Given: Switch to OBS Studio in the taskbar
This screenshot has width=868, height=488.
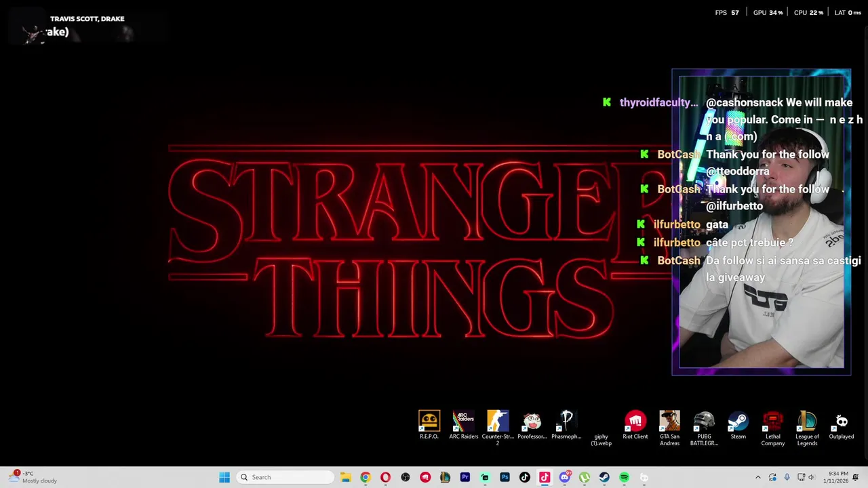Looking at the screenshot, I should 406,477.
